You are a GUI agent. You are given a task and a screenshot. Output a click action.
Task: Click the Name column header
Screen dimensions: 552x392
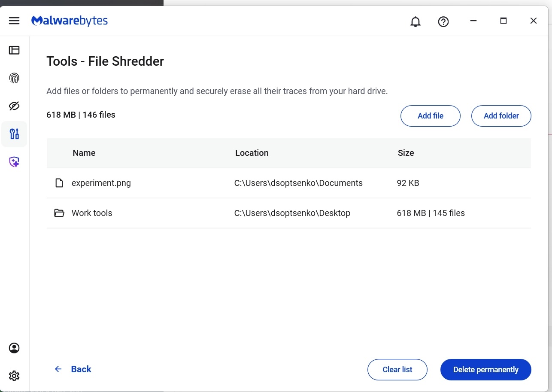tap(84, 153)
